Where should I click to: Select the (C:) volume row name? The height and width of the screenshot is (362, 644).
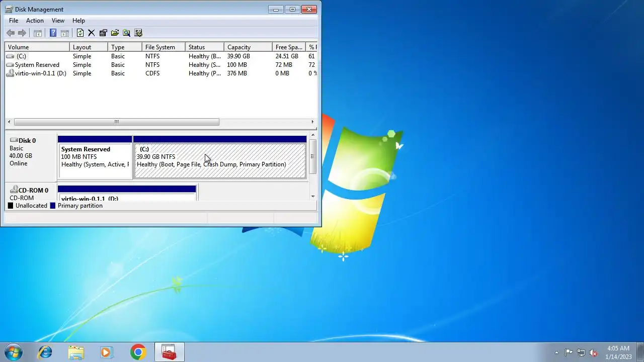(21, 56)
